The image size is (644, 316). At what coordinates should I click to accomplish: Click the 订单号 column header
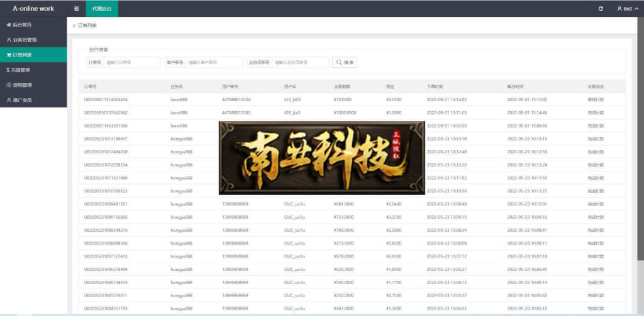tap(91, 87)
